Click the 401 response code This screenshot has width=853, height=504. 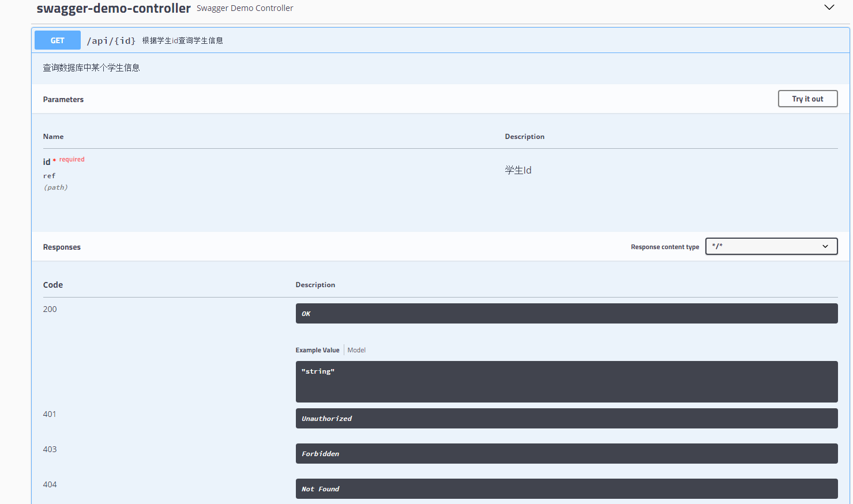point(50,414)
